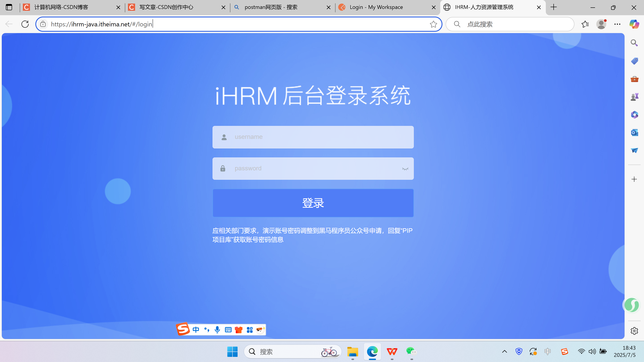
Task: Open Microsoft 365 in the sidebar
Action: coord(635,115)
